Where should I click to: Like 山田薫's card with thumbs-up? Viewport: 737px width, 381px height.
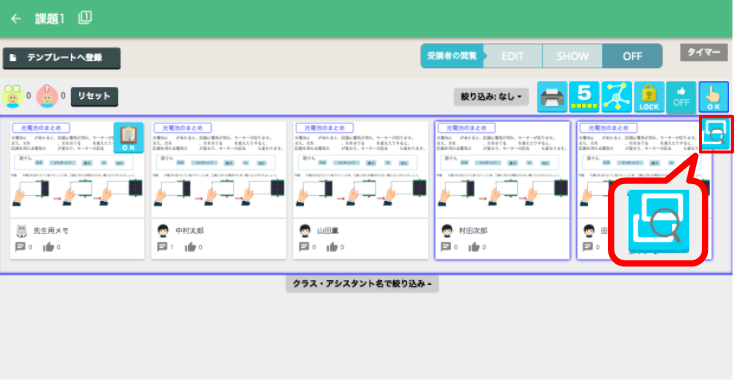(332, 247)
